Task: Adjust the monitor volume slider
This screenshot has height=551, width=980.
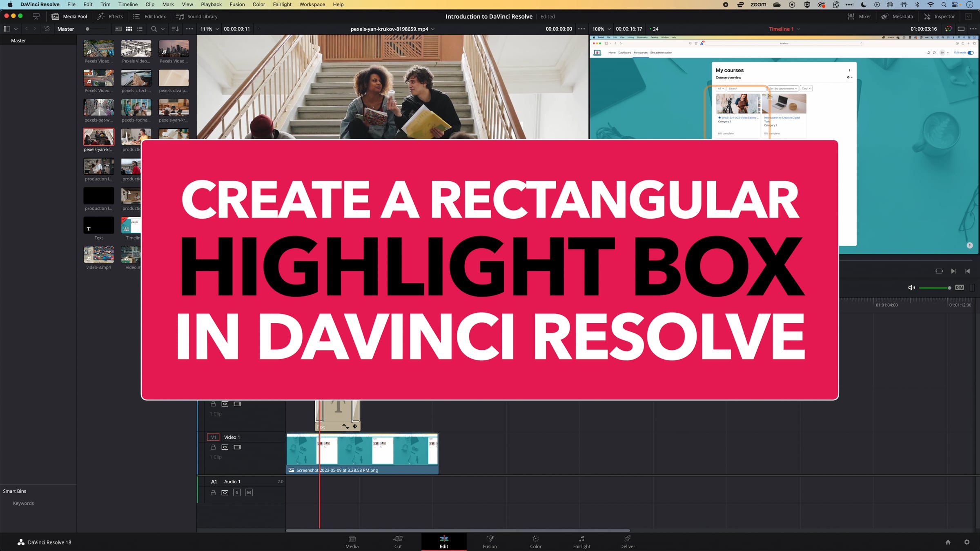Action: point(935,288)
